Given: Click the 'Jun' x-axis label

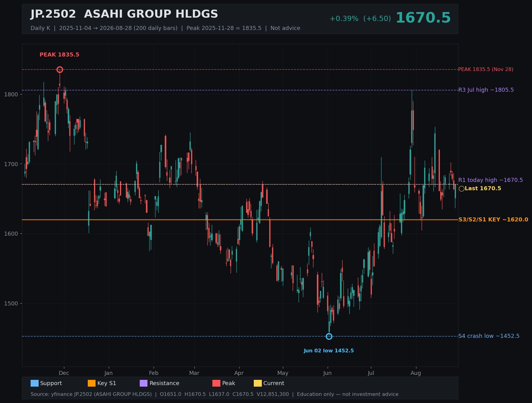Looking at the screenshot, I should pos(327,373).
